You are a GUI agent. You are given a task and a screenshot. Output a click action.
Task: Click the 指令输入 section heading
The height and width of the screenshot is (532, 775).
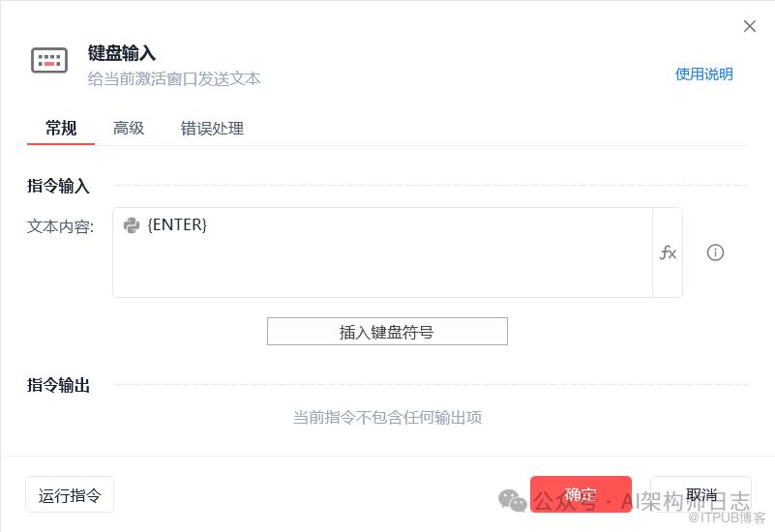pos(58,185)
